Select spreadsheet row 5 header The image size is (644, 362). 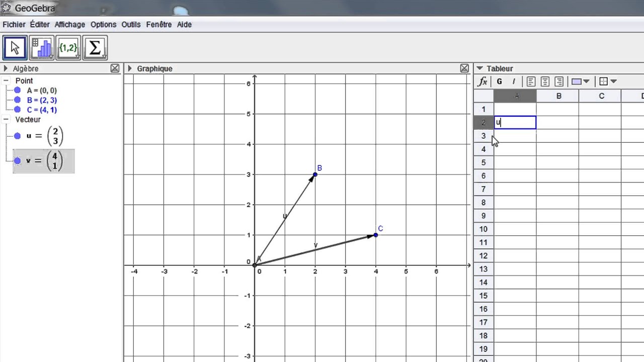[484, 162]
